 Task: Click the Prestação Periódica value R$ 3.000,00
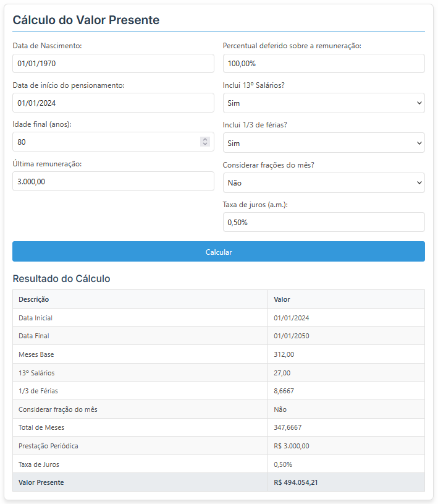[x=292, y=446]
